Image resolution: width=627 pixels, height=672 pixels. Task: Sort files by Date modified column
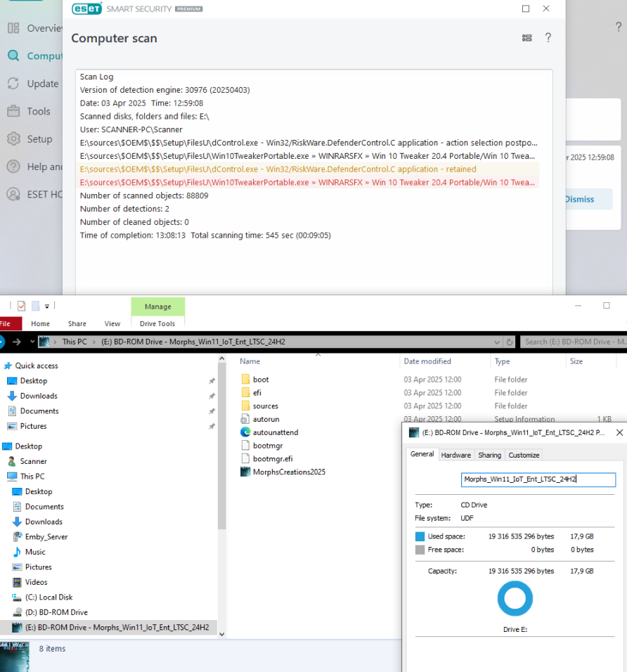444,361
